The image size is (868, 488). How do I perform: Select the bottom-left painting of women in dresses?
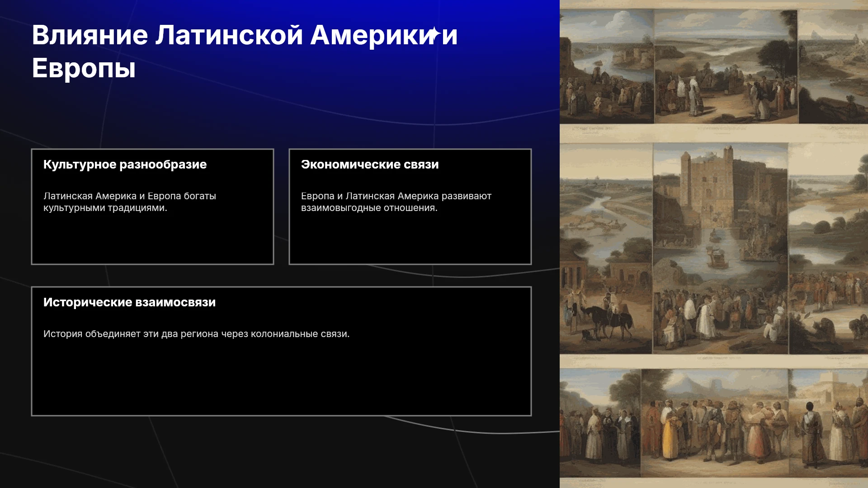pos(600,423)
